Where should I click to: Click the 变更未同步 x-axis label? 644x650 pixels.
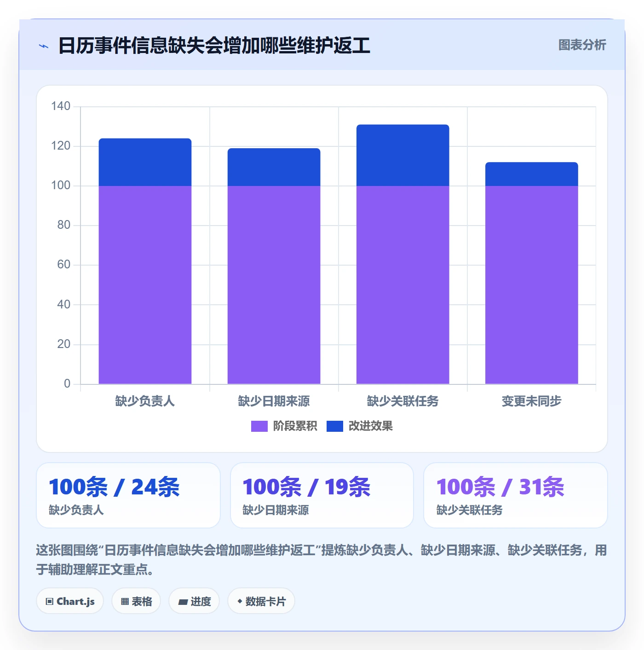pos(531,401)
